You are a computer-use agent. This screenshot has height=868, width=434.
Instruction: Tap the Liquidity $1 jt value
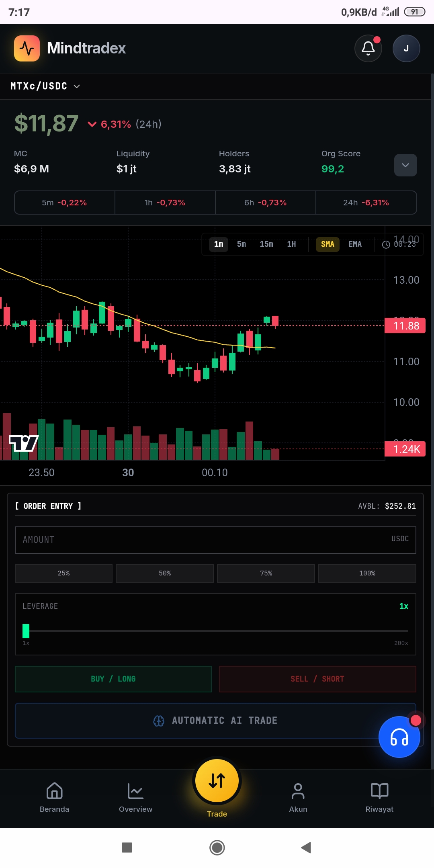coord(127,169)
